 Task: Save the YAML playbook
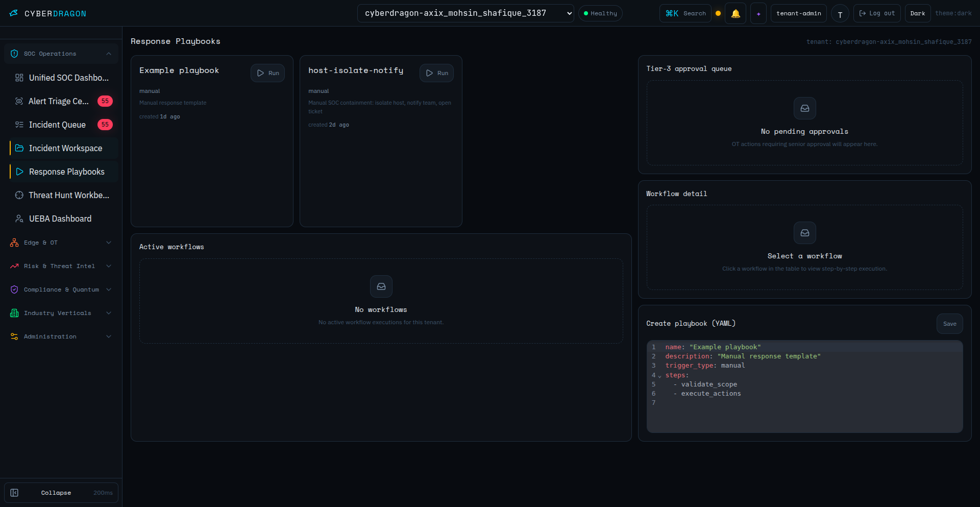pyautogui.click(x=950, y=324)
